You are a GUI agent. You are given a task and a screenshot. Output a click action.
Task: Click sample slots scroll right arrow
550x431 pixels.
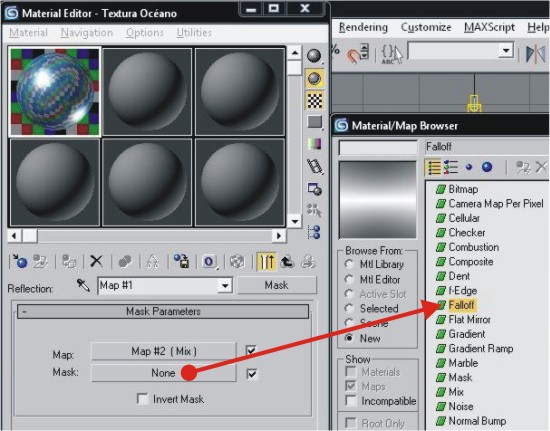(279, 236)
